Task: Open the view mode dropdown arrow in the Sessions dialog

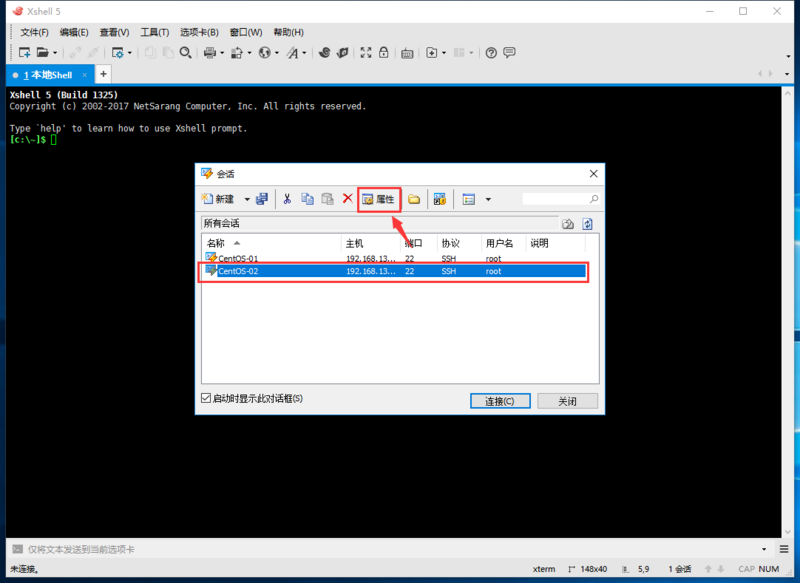Action: pos(488,199)
